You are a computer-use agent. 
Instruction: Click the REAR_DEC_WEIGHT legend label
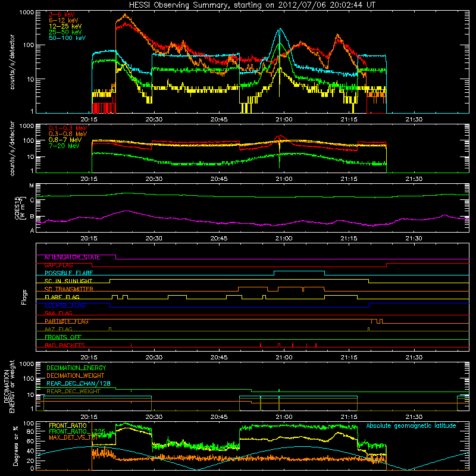(73, 392)
